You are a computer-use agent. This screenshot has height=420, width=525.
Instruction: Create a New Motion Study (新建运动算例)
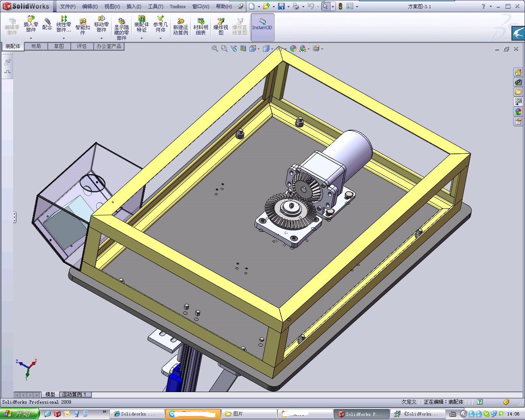click(x=180, y=27)
